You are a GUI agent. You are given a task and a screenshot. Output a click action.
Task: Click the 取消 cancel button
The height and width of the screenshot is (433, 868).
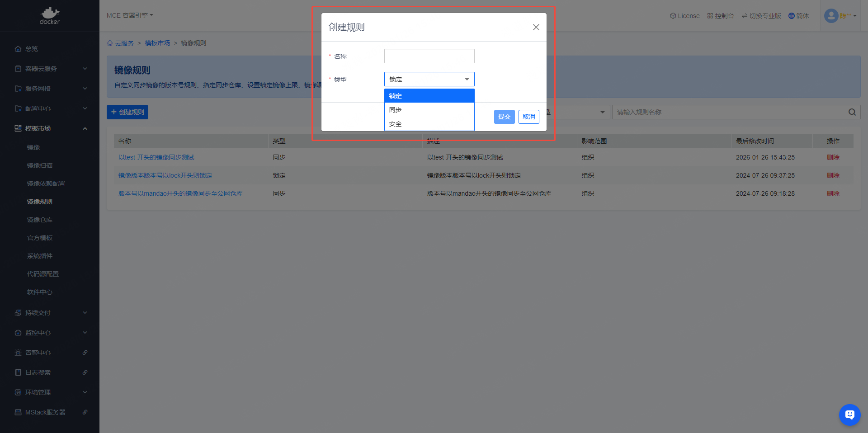528,117
